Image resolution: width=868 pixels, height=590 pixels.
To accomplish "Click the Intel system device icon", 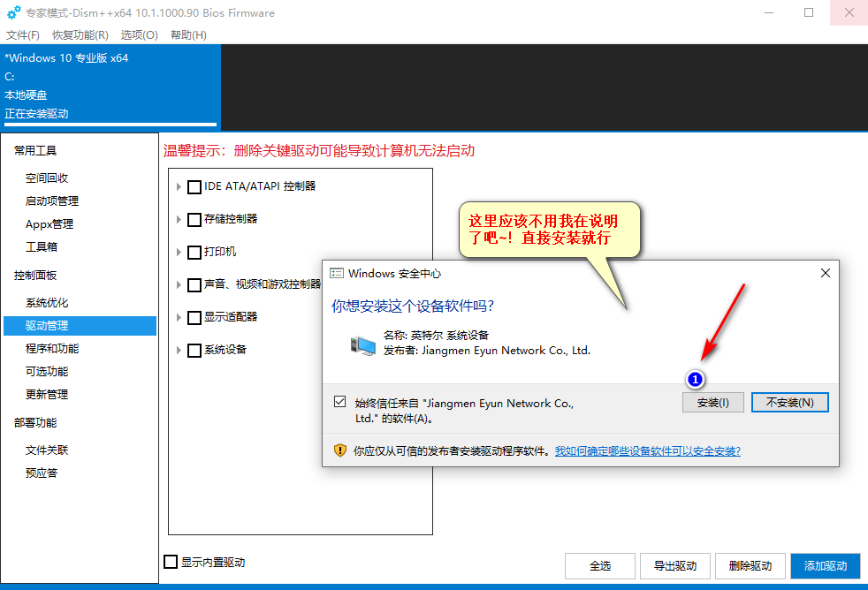I will pos(362,343).
